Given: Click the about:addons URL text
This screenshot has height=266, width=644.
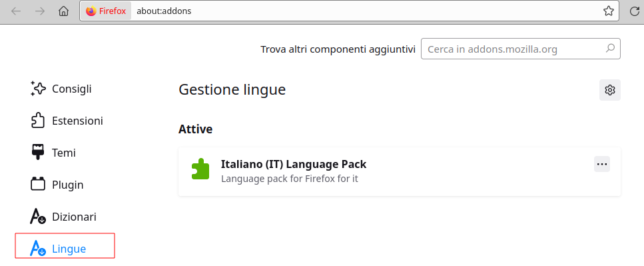Looking at the screenshot, I should pos(164,11).
